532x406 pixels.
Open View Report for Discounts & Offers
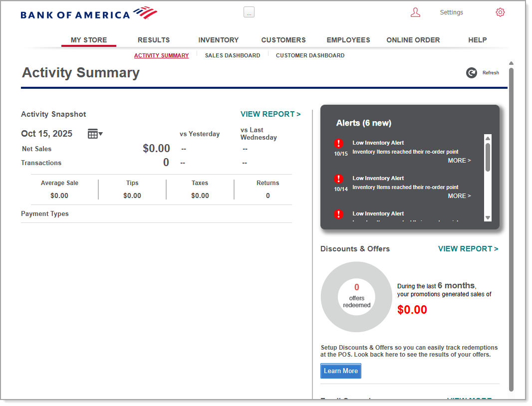pyautogui.click(x=468, y=249)
